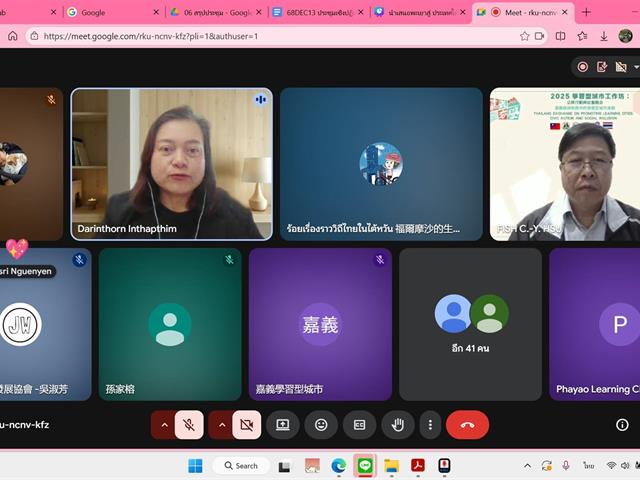The width and height of the screenshot is (640, 480).
Task: Select the Phayao Learning participant tile
Action: coord(595,324)
